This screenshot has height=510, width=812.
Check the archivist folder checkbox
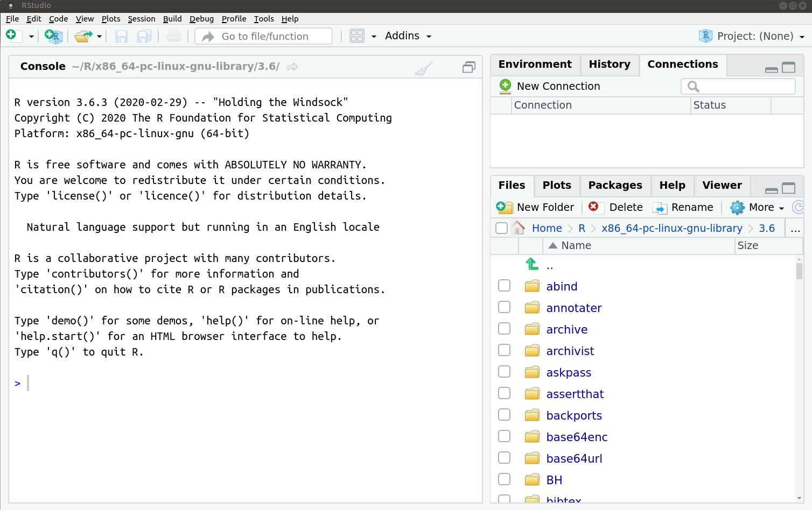pyautogui.click(x=504, y=350)
